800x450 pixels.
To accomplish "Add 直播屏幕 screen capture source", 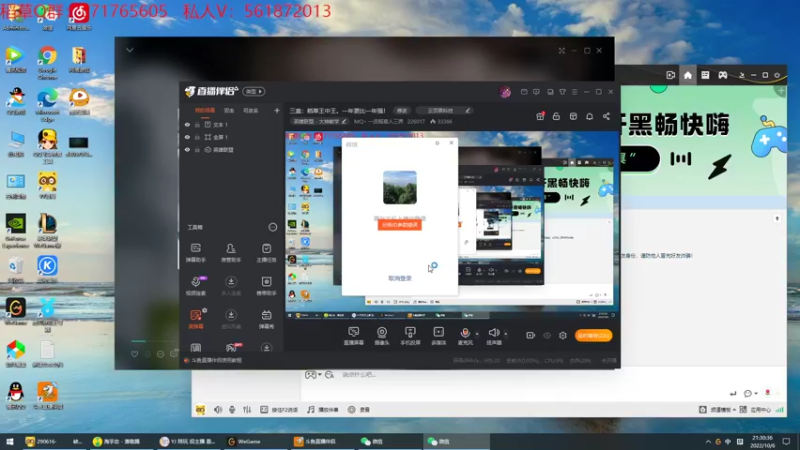I will click(x=354, y=336).
